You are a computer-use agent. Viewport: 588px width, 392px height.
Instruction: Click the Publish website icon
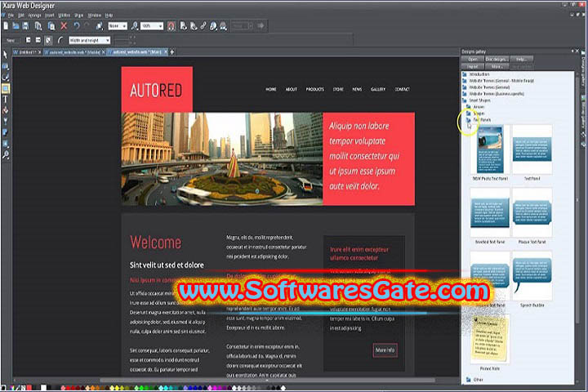point(223,26)
